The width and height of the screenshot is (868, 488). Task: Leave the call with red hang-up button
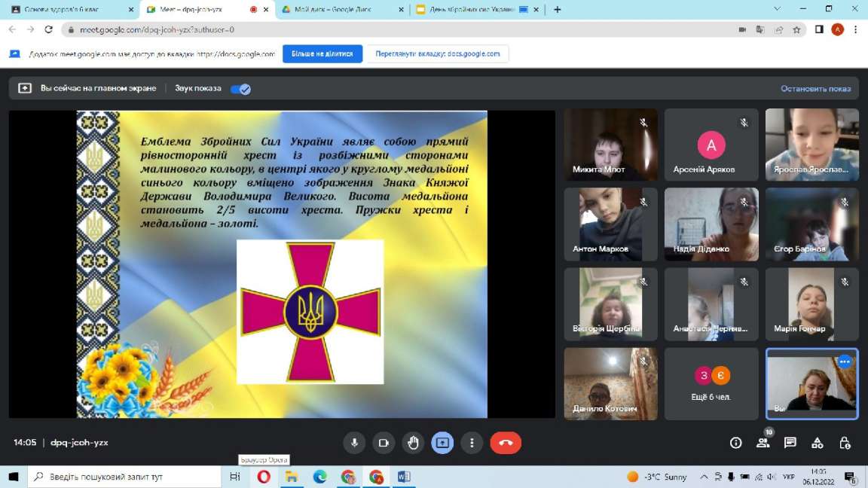point(506,443)
